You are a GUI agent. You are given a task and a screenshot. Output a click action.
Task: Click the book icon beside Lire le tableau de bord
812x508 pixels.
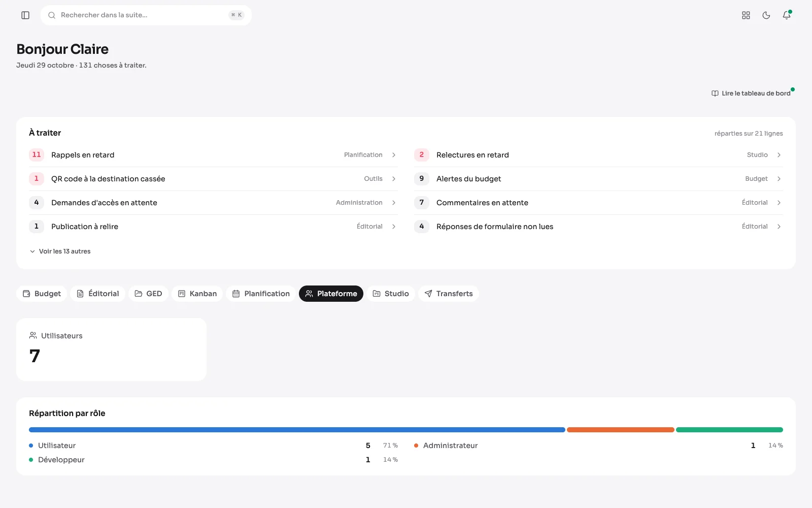pyautogui.click(x=715, y=93)
